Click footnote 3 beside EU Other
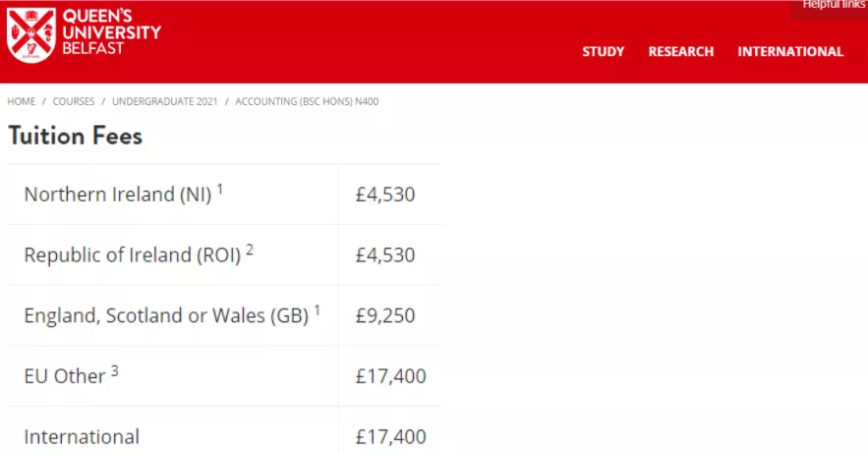This screenshot has width=868, height=453. click(114, 370)
